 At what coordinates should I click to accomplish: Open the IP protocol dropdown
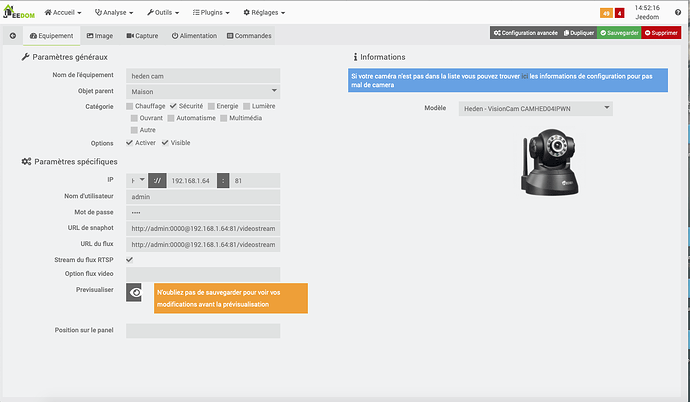coord(136,180)
